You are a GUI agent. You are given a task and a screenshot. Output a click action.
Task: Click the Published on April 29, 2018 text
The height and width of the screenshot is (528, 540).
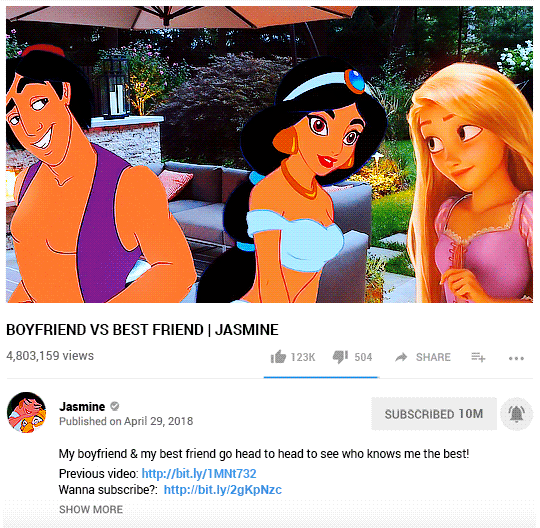click(126, 421)
